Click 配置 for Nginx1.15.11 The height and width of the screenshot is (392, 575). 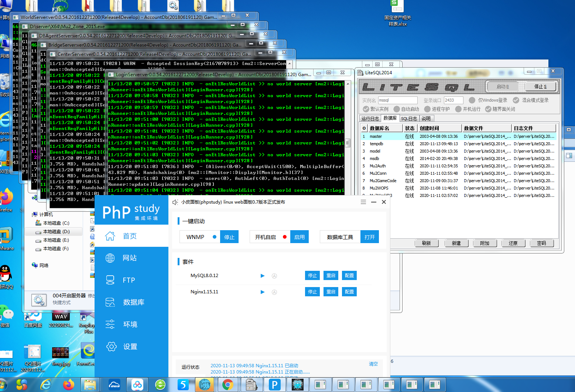[x=349, y=292]
